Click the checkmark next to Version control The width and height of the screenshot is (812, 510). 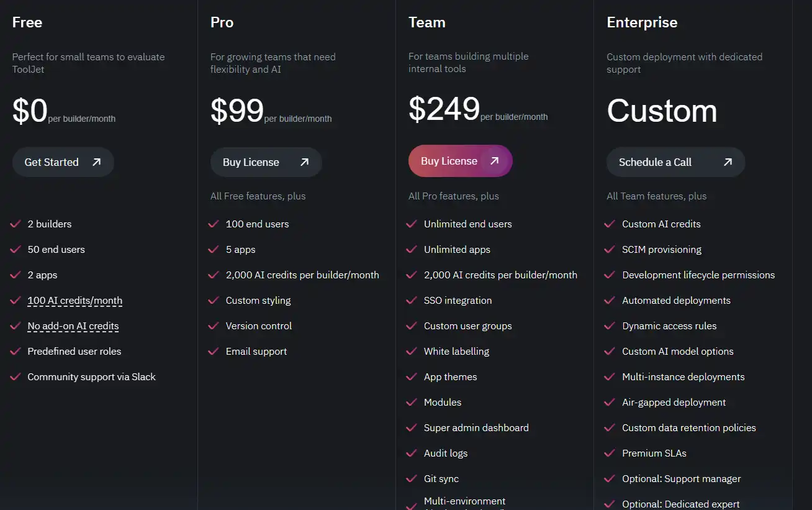pyautogui.click(x=213, y=326)
